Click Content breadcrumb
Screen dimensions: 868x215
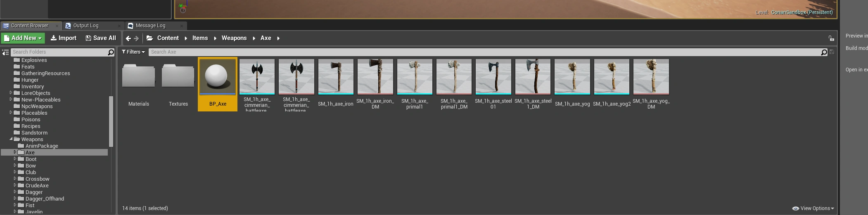pos(168,38)
